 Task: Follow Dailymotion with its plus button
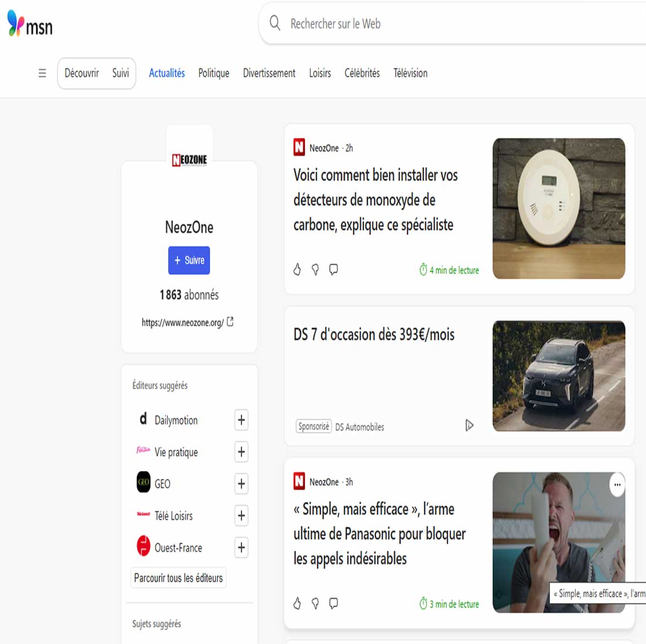(x=241, y=420)
